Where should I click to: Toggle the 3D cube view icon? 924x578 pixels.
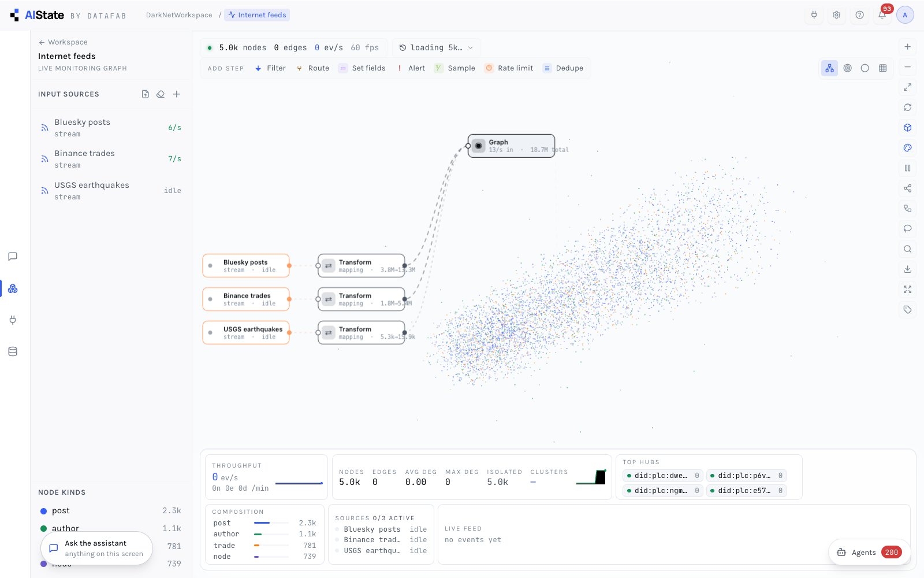pos(907,128)
